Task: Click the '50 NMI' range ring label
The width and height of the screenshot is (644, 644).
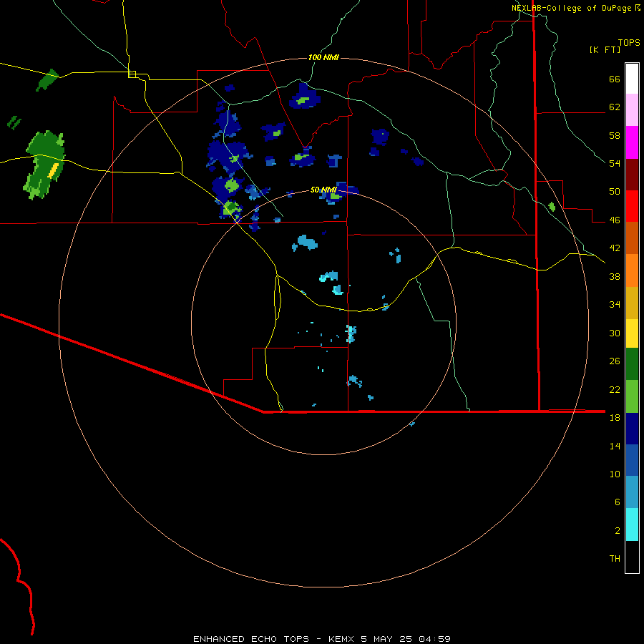Action: (323, 190)
